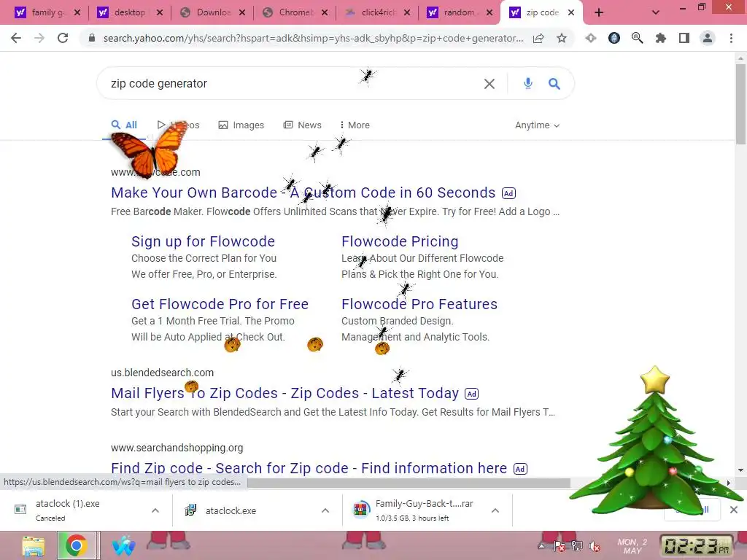Click the Action Center flag tray icon
This screenshot has width=747, height=560.
[x=560, y=546]
